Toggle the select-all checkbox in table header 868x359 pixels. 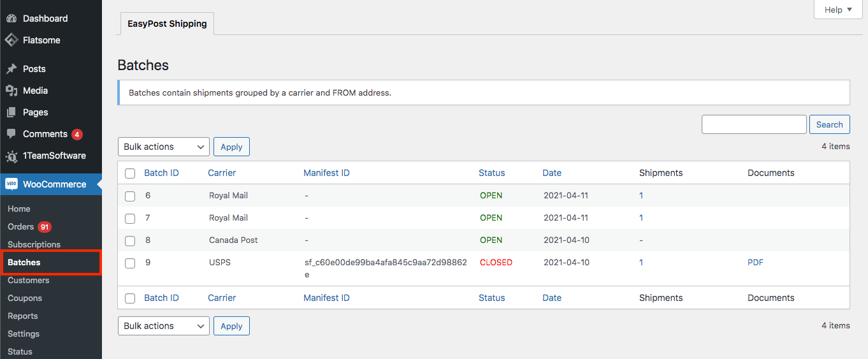click(130, 173)
